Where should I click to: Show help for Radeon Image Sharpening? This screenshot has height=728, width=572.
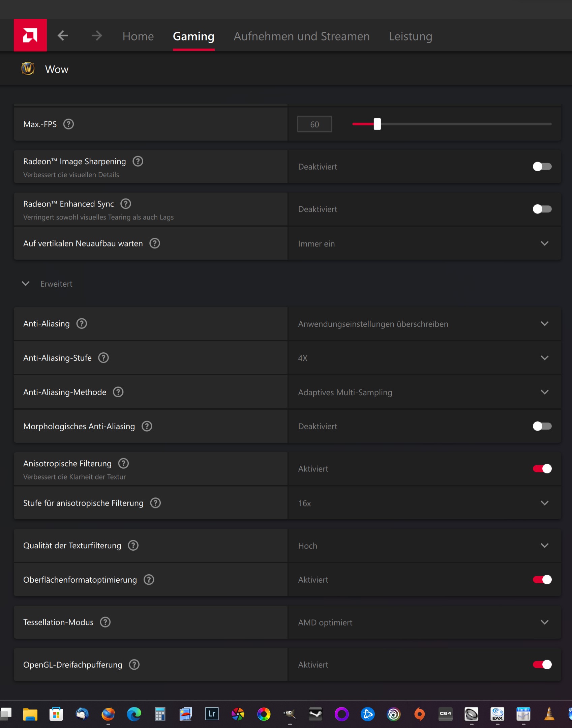138,161
